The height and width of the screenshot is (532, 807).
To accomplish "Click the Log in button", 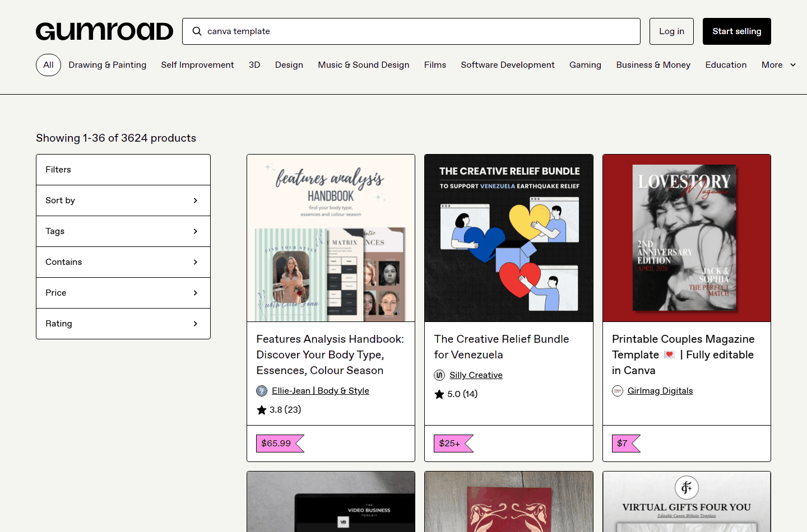I will (672, 31).
